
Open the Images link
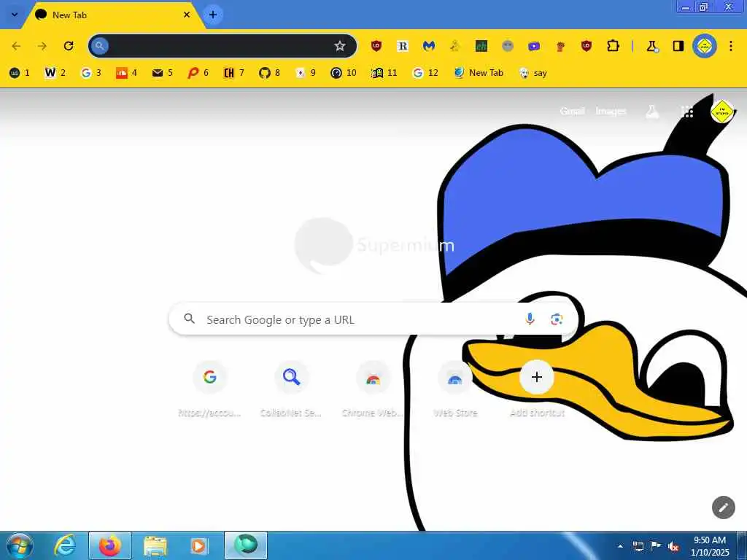(611, 112)
